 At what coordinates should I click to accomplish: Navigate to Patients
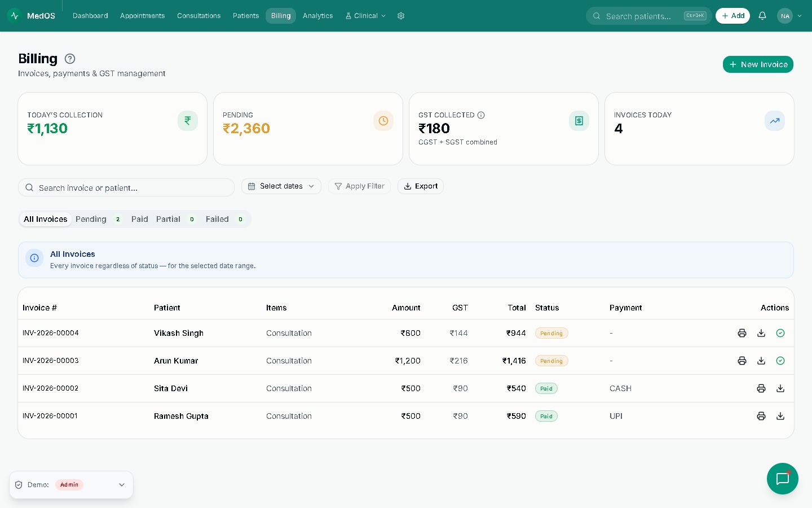pos(246,16)
